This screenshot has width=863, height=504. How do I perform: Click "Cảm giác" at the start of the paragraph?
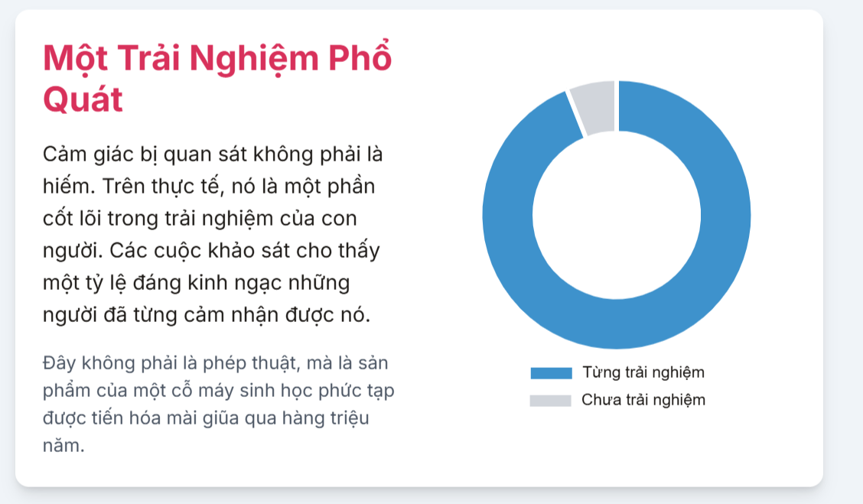83,154
